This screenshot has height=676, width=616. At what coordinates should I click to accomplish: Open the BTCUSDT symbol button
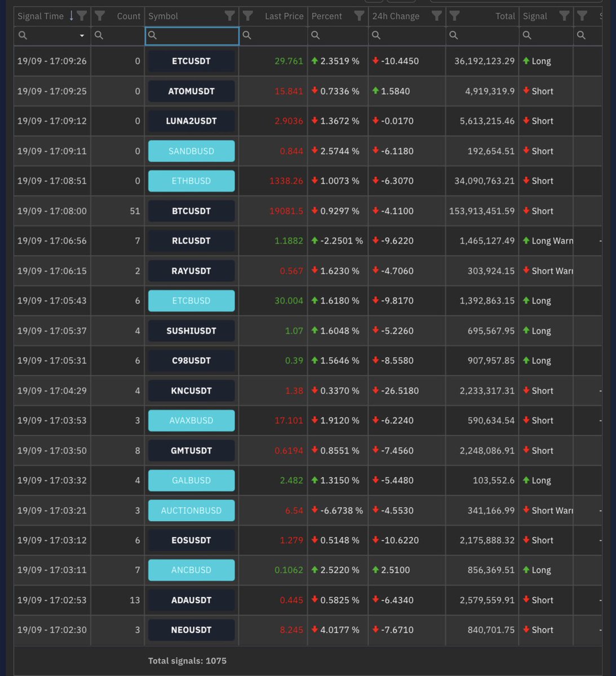[191, 211]
